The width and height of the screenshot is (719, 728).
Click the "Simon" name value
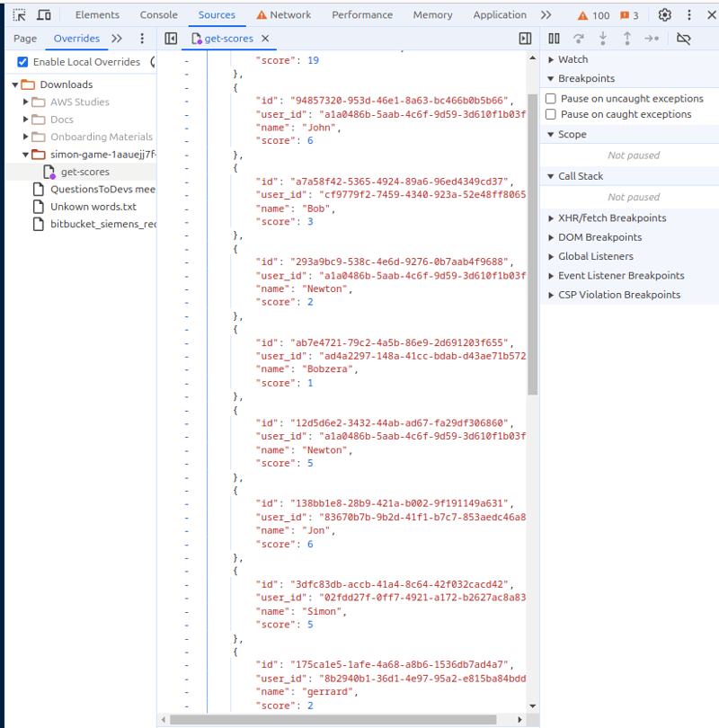[322, 611]
